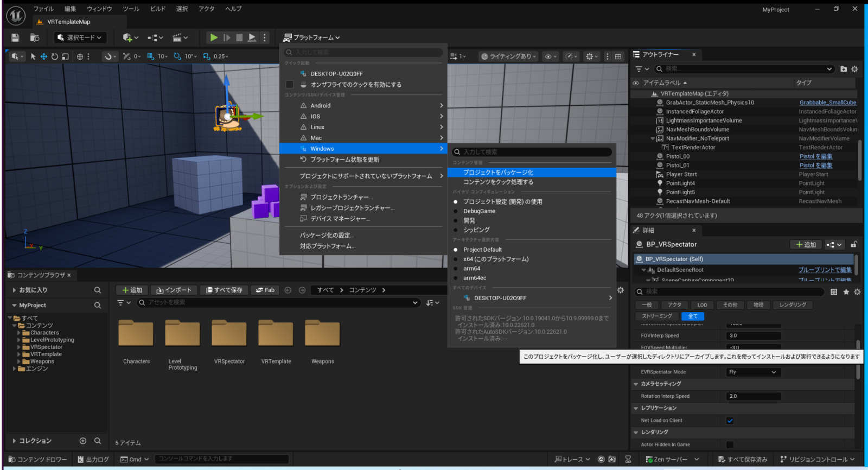Open the Weapons folder thumbnail
The height and width of the screenshot is (470, 868).
pyautogui.click(x=322, y=333)
